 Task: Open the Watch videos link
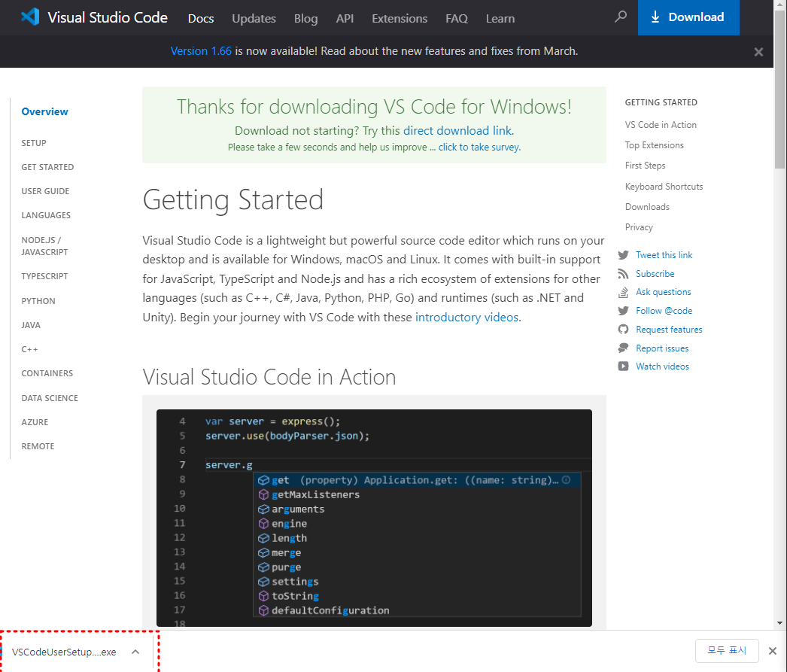(663, 366)
